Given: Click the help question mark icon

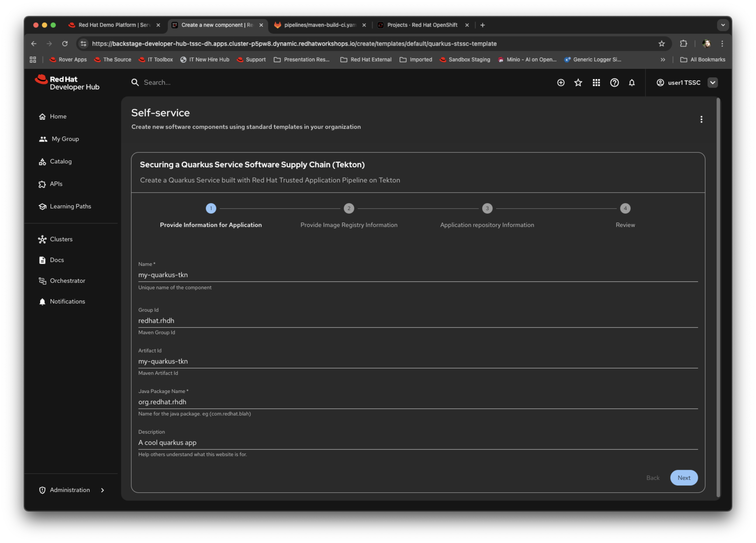Looking at the screenshot, I should (x=614, y=83).
